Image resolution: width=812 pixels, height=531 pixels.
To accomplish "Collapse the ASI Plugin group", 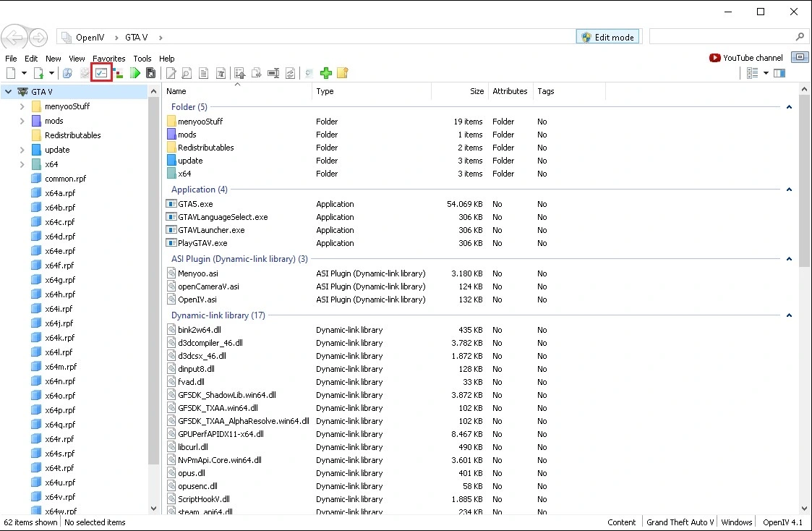I will tap(789, 259).
